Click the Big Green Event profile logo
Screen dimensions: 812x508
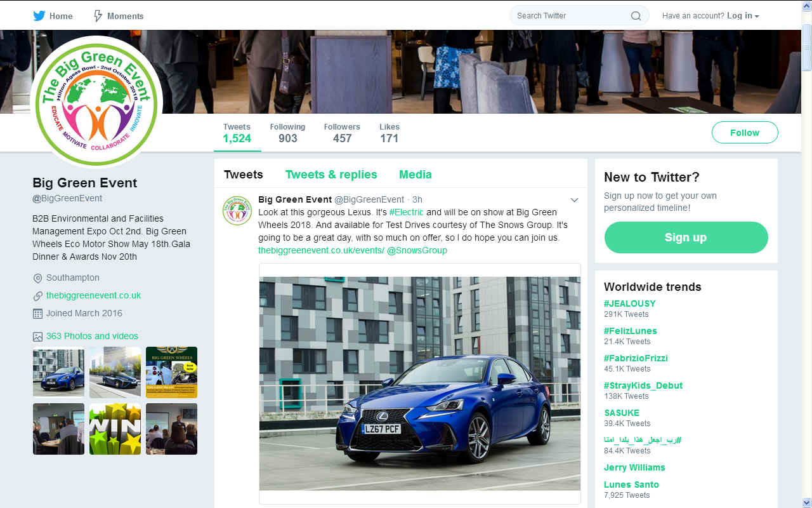[96, 102]
